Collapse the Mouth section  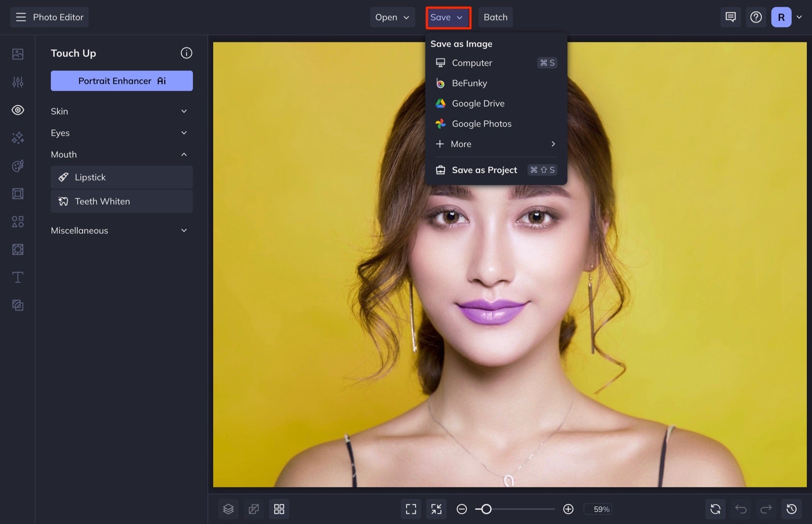point(121,154)
